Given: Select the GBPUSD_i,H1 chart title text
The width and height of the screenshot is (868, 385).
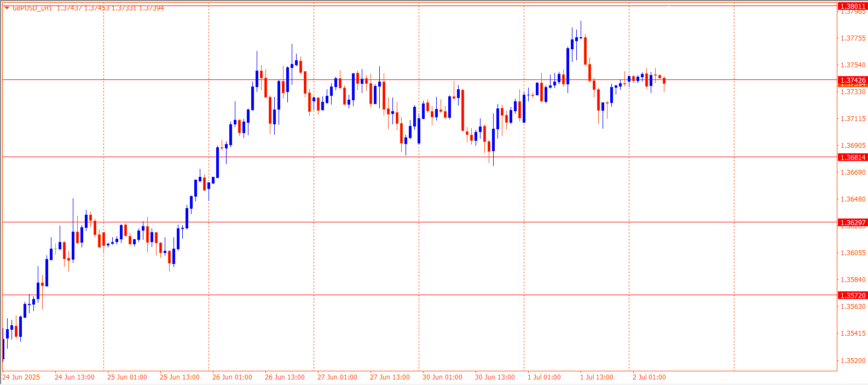Looking at the screenshot, I should [32, 8].
